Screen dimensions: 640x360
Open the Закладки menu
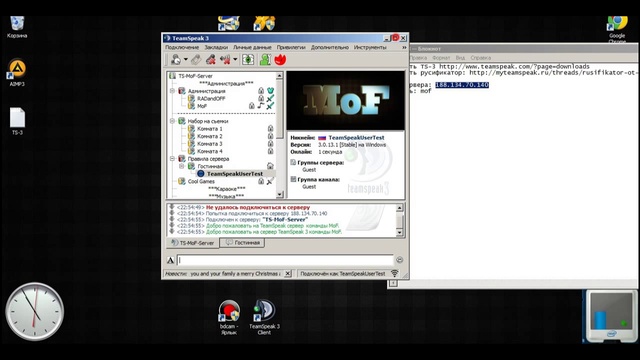click(x=216, y=47)
